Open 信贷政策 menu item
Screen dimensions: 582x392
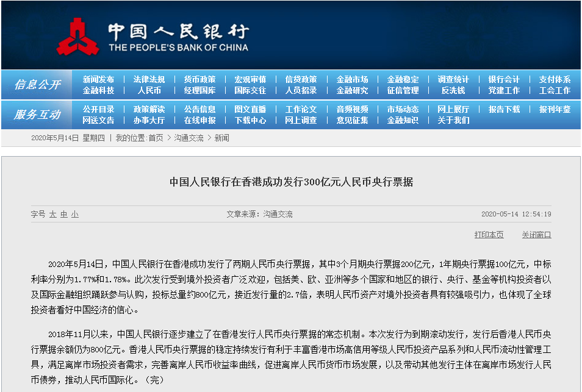click(301, 79)
